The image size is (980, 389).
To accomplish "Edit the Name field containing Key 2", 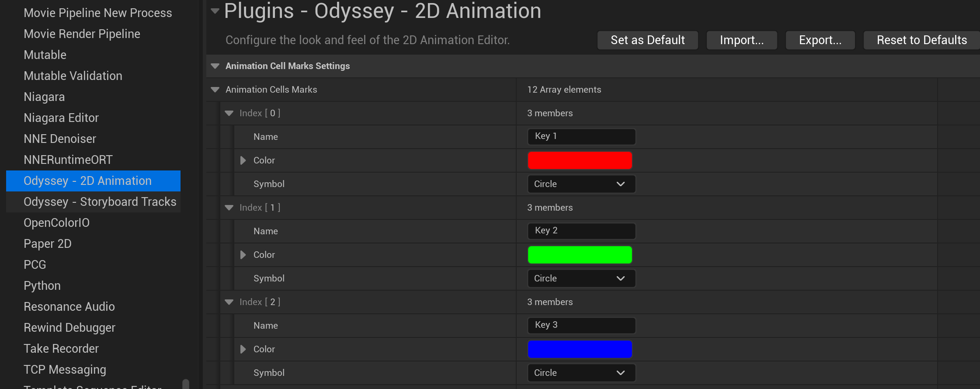I will [581, 231].
